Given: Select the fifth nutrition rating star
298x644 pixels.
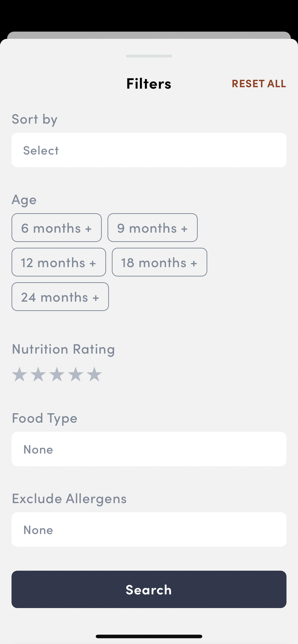Looking at the screenshot, I should pos(94,374).
